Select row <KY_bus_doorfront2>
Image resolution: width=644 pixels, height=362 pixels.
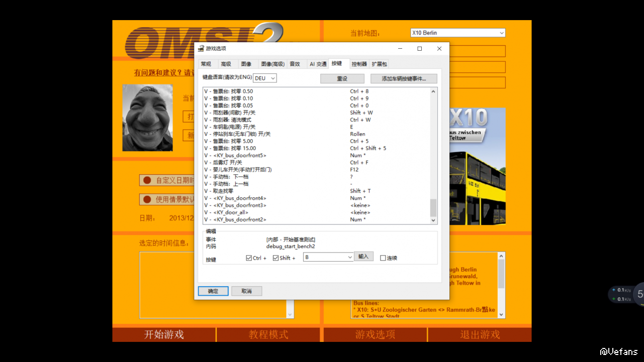[x=317, y=219]
